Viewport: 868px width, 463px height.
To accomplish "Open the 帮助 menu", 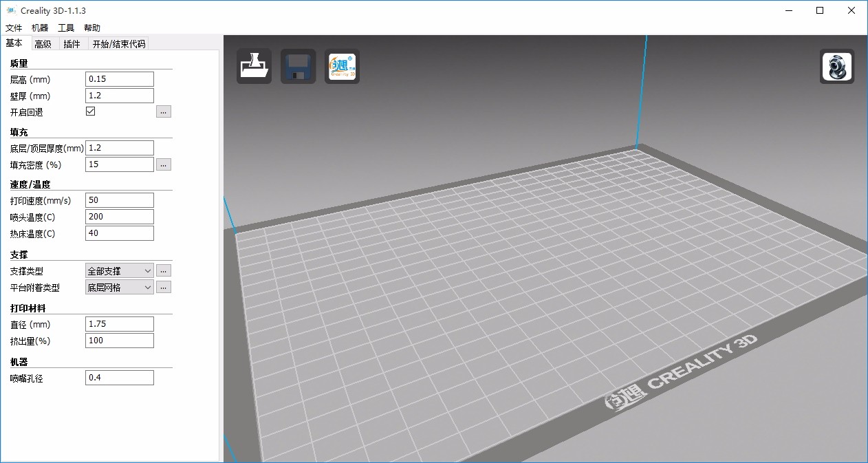I will [91, 28].
